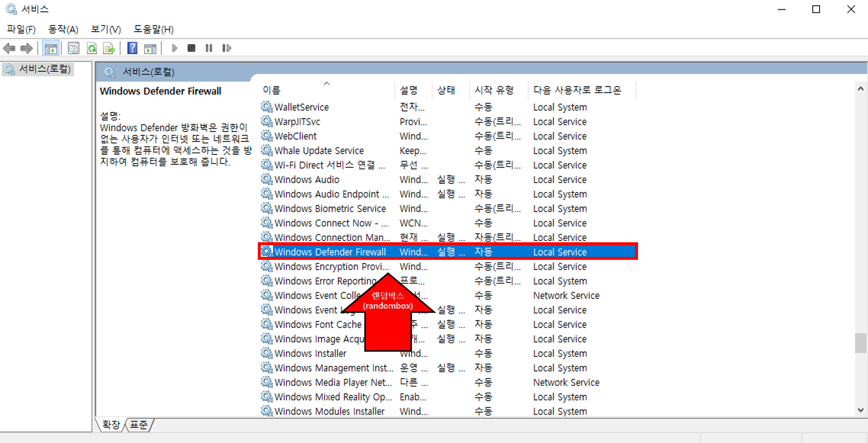The image size is (868, 443).
Task: Select the Wi-Fi Direct 서비스 연결 name
Action: coord(330,165)
